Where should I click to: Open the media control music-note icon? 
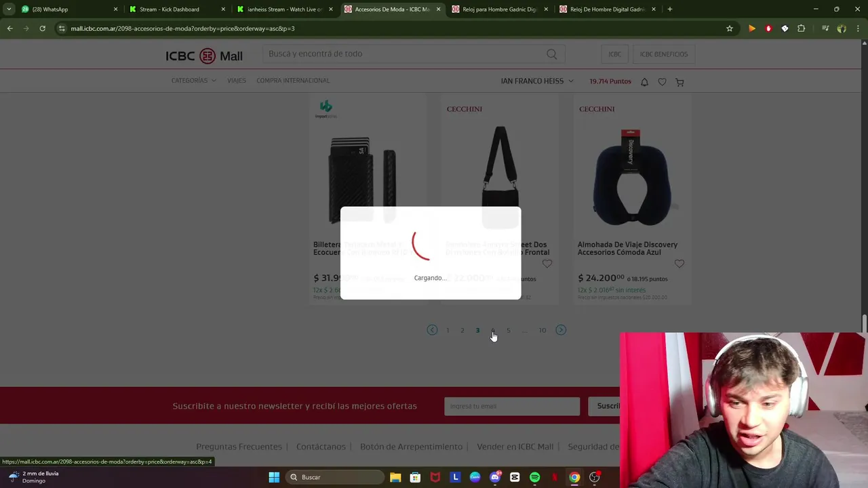pos(825,28)
